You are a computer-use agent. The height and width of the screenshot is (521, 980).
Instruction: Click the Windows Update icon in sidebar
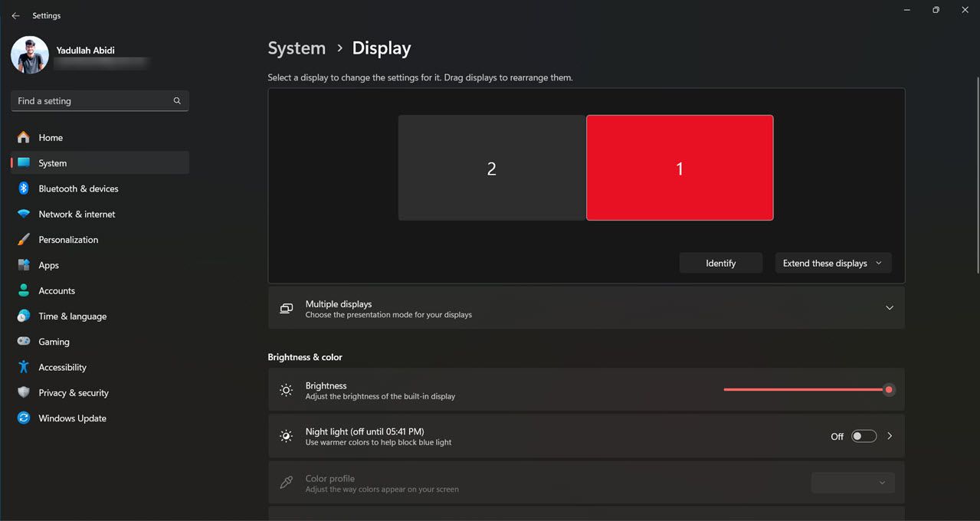tap(24, 418)
